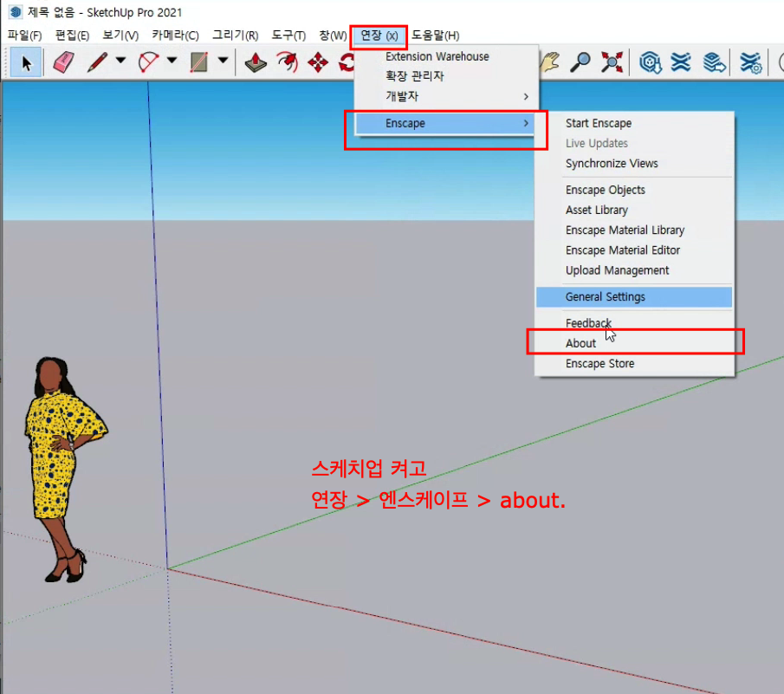This screenshot has height=694, width=784.
Task: Open the 편집(E) menu
Action: (72, 36)
